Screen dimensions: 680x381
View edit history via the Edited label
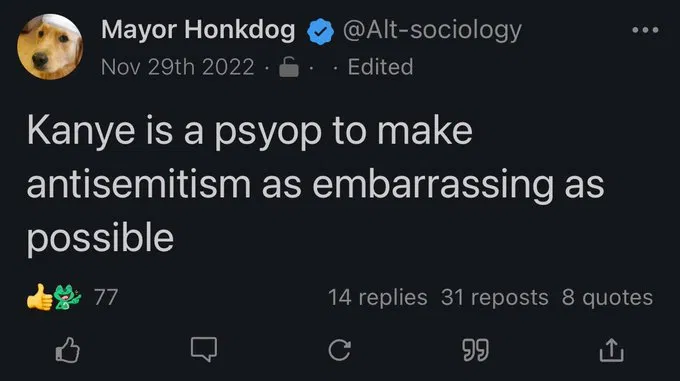click(380, 67)
